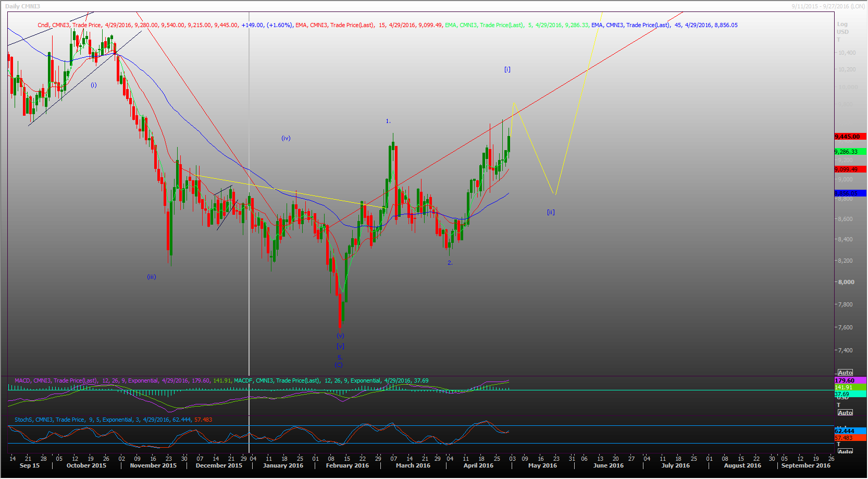The height and width of the screenshot is (479, 868).
Task: Select the [i] wave label annotation
Action: pyautogui.click(x=507, y=69)
